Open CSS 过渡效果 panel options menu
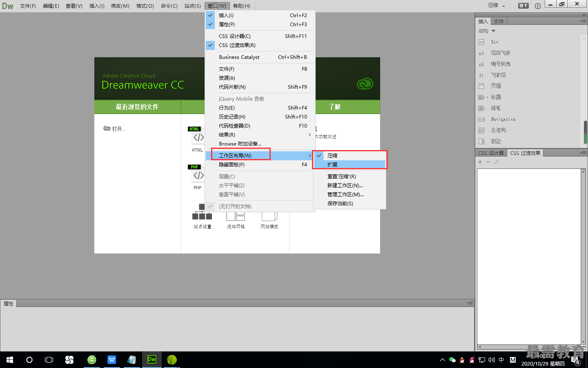The image size is (588, 368). (583, 153)
